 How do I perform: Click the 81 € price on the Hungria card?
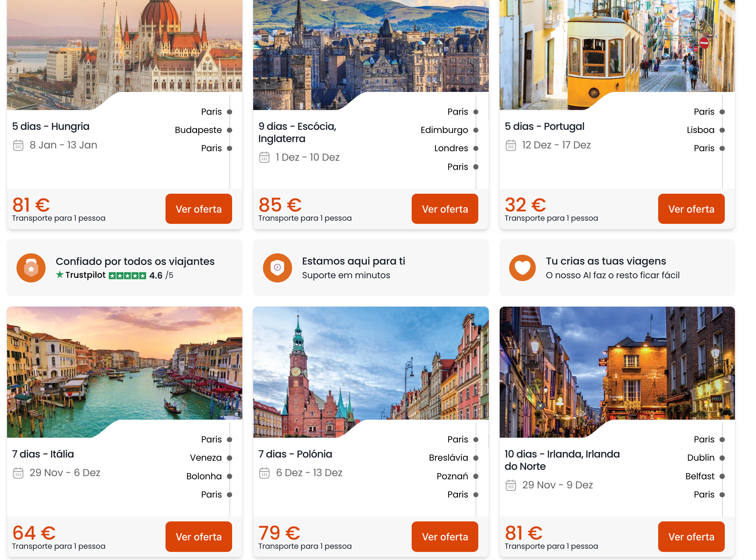coord(31,205)
